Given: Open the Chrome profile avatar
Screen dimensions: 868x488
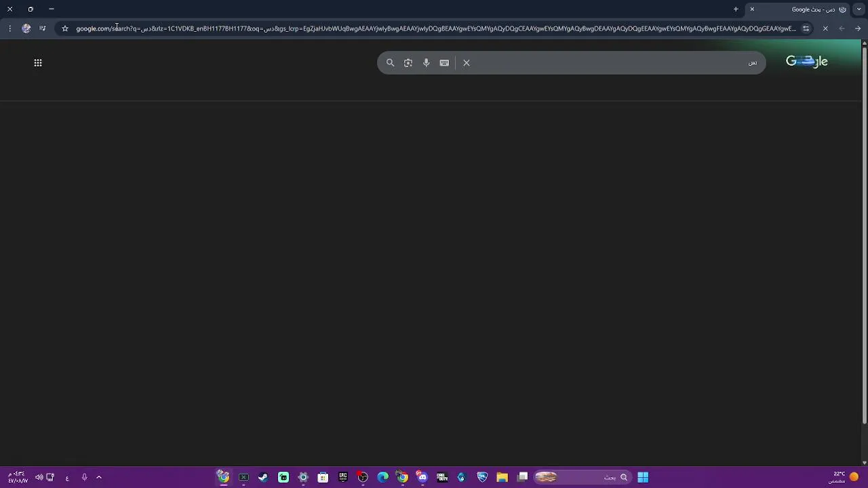Looking at the screenshot, I should [26, 28].
